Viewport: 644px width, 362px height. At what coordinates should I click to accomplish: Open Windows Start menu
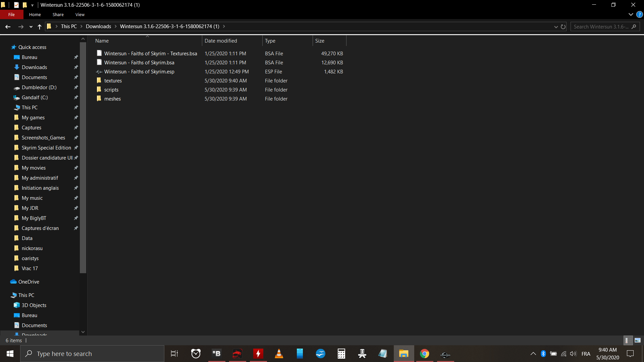[10, 354]
